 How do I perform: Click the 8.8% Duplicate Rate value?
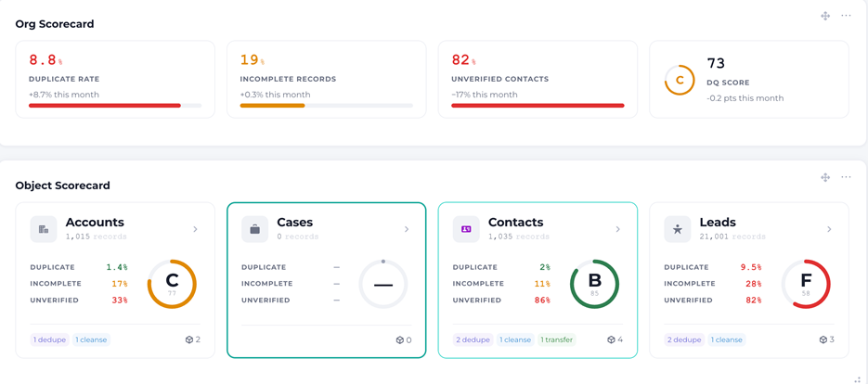pos(45,59)
